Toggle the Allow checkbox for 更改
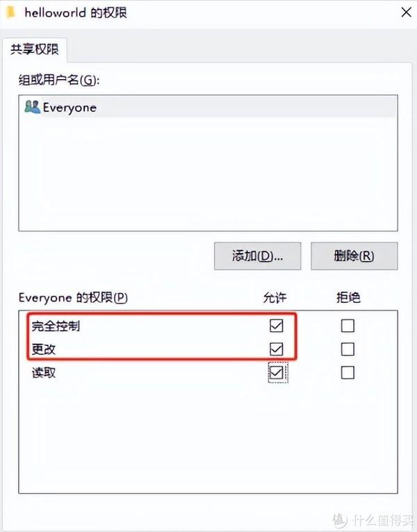Viewport: 417px width, 532px height. (x=276, y=349)
